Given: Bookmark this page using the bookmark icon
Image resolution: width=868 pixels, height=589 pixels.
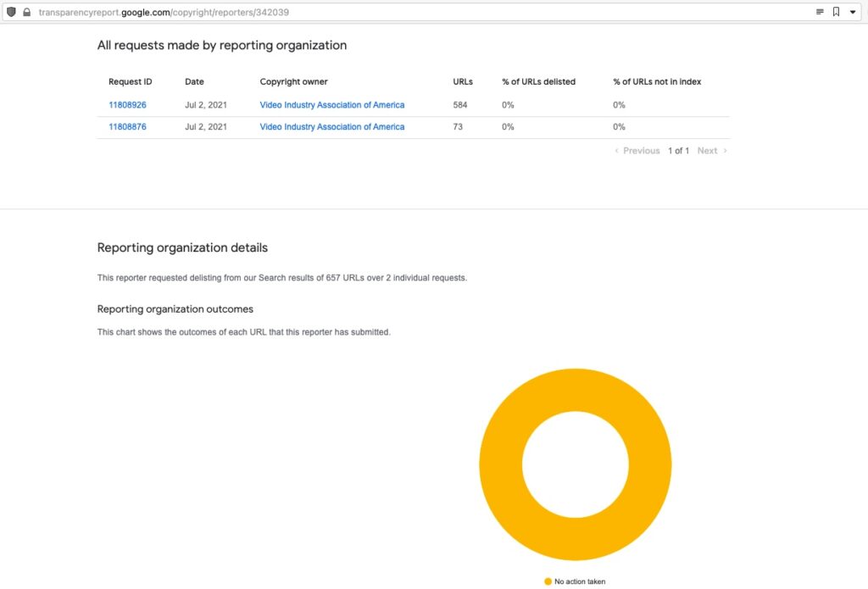Looking at the screenshot, I should (x=837, y=12).
